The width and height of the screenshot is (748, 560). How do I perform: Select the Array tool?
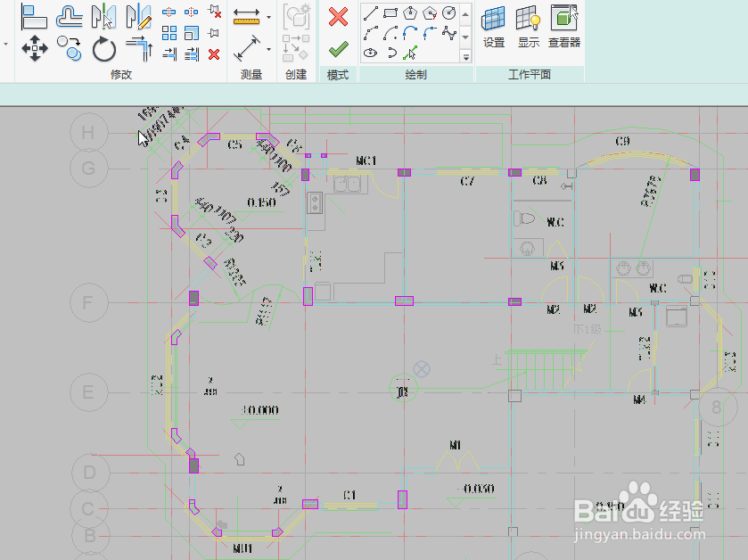(169, 33)
